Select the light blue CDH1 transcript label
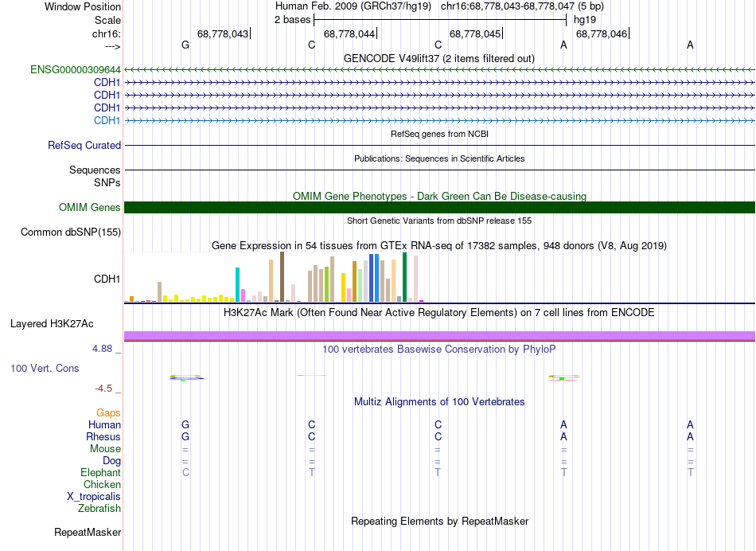 107,120
